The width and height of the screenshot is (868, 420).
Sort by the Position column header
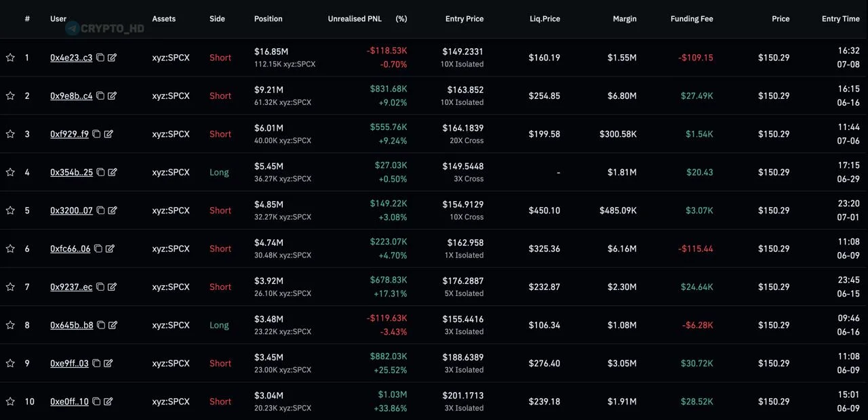point(269,19)
